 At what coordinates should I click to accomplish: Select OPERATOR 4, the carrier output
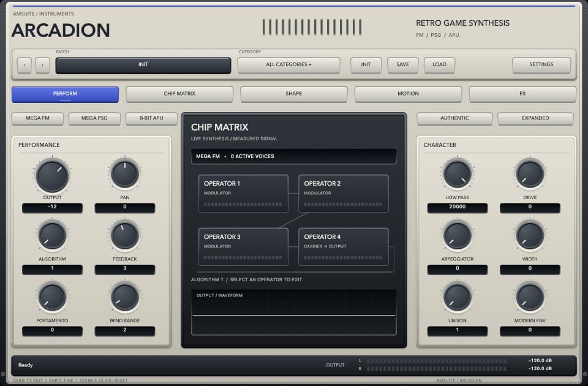(344, 247)
